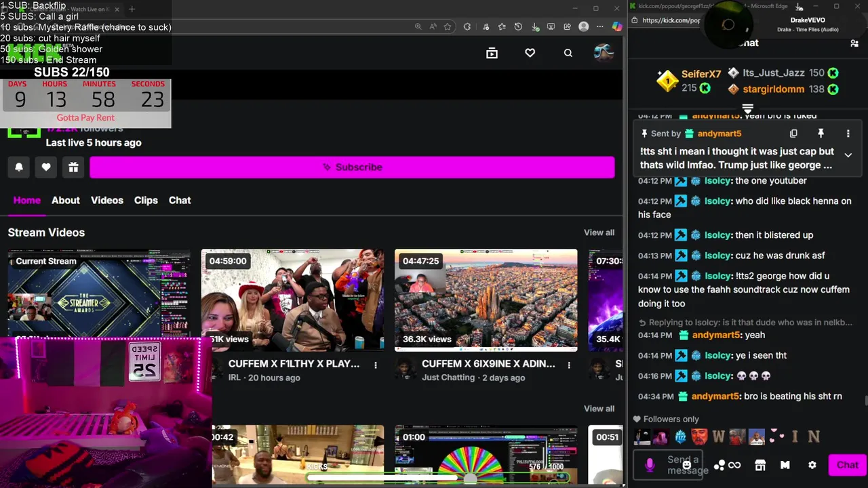The height and width of the screenshot is (488, 868).
Task: Click the gift subs icon button
Action: coord(73,167)
